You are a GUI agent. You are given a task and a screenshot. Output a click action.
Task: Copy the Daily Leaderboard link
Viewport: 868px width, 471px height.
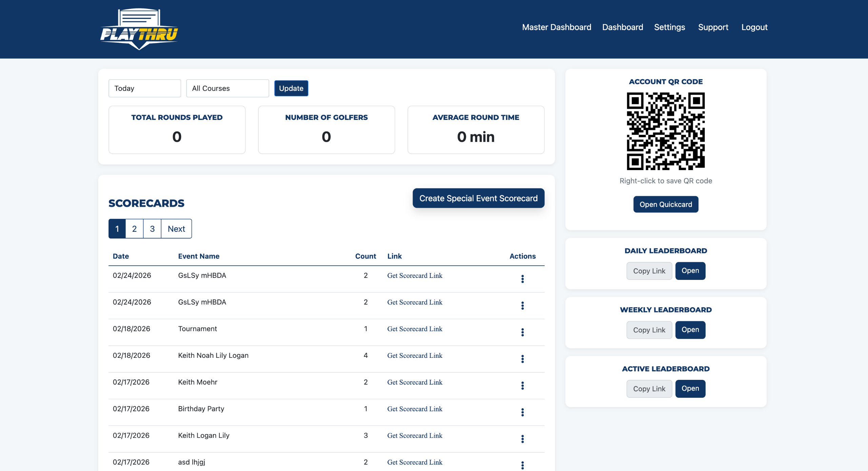coord(649,271)
